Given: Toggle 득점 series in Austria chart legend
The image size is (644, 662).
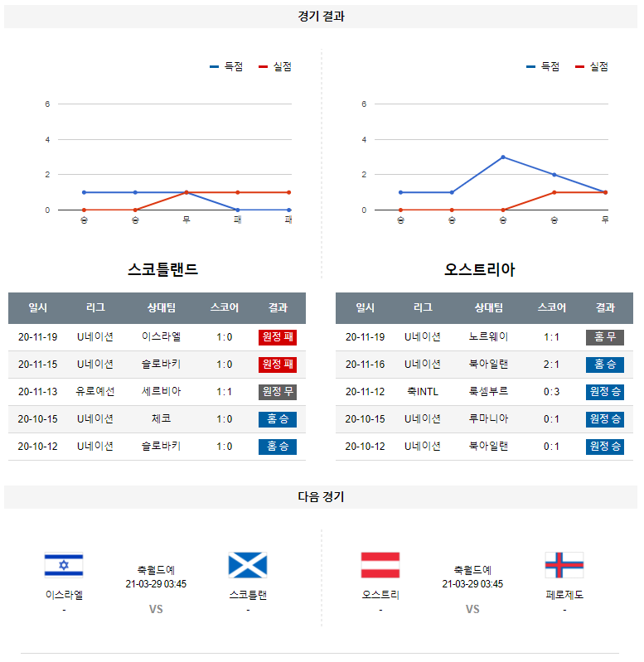Looking at the screenshot, I should [x=543, y=67].
